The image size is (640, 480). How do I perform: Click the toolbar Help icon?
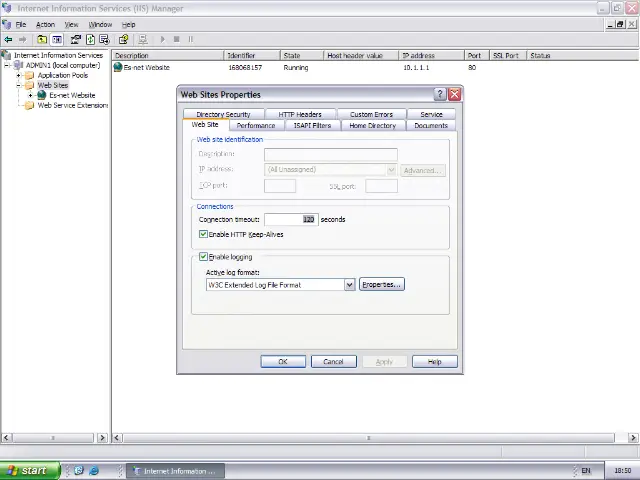click(123, 40)
